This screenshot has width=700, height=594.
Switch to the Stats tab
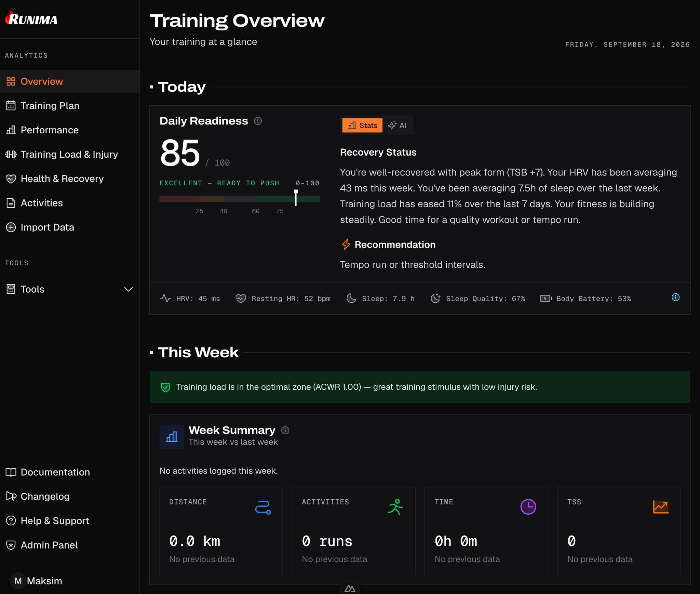point(362,125)
